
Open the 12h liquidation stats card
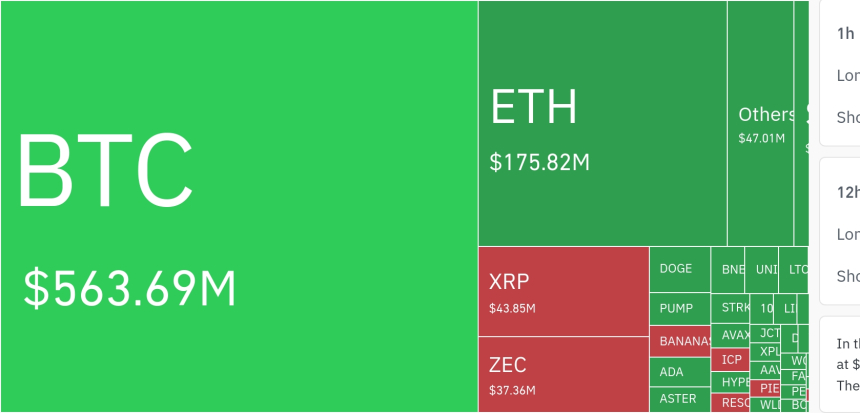pos(842,231)
